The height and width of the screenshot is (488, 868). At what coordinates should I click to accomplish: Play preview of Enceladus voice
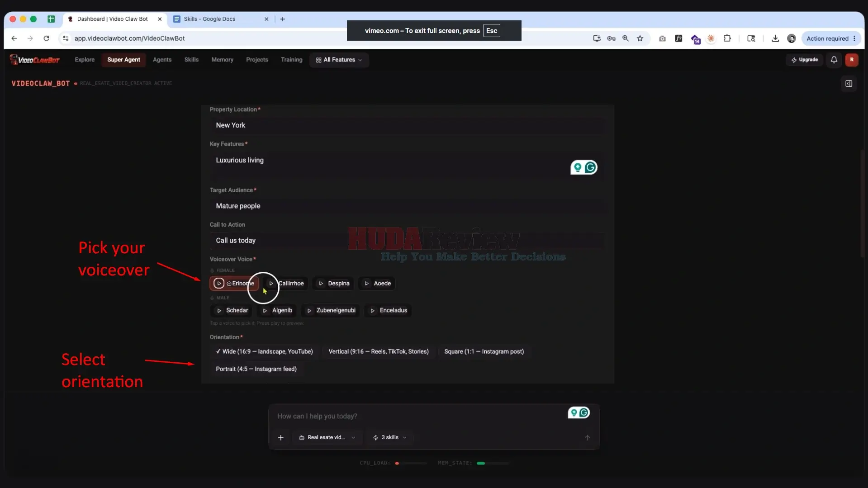tap(373, 311)
